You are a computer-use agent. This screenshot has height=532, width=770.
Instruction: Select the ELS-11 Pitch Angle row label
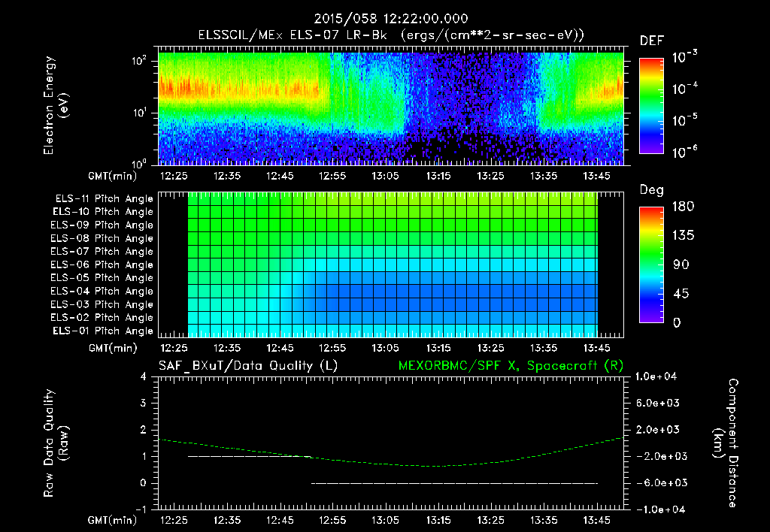(104, 199)
